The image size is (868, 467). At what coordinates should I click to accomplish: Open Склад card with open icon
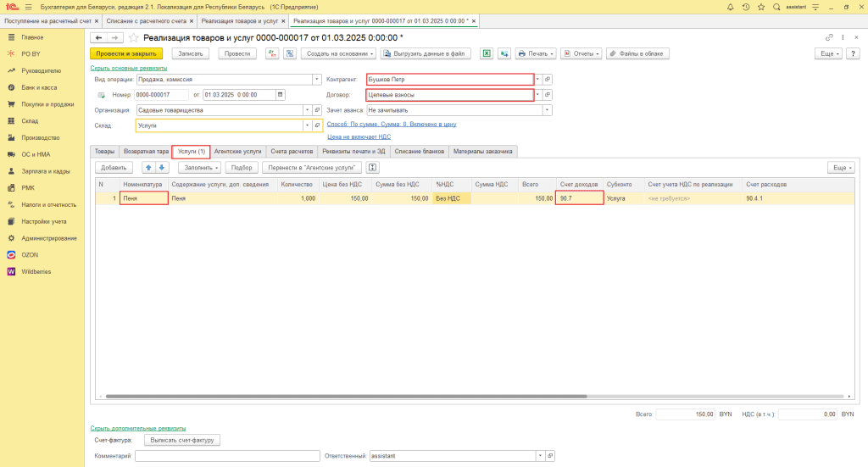[x=317, y=125]
